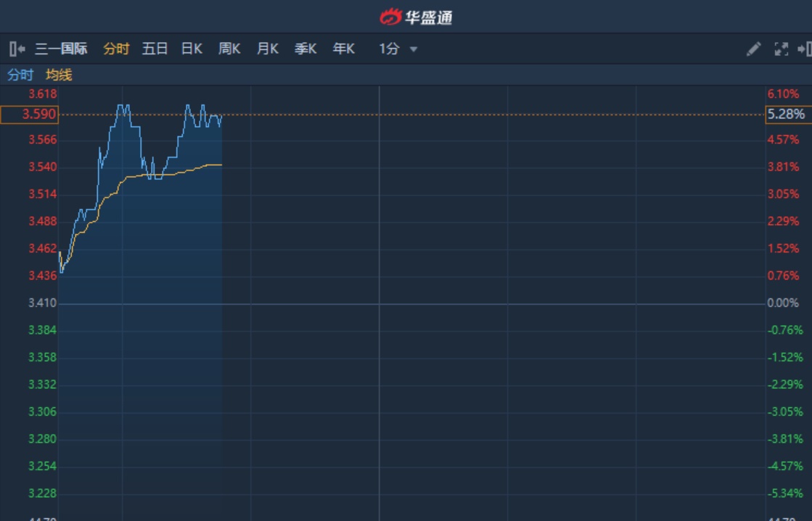Click the 华盛通 logo icon
Image resolution: width=812 pixels, height=521 pixels.
click(x=390, y=17)
